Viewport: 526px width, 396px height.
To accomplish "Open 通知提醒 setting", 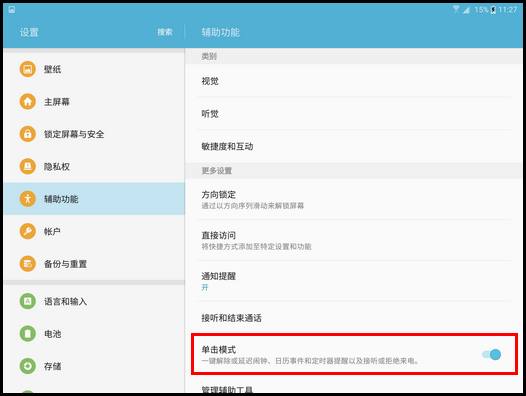I will point(354,281).
